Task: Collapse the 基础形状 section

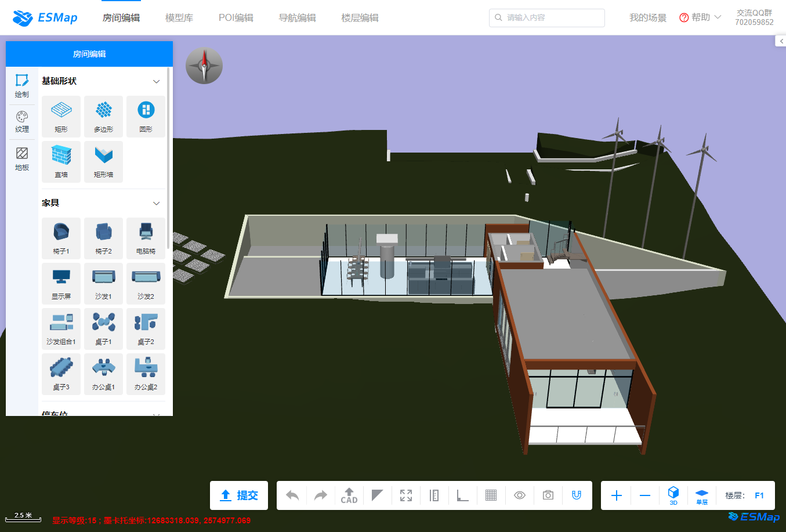Action: click(156, 81)
